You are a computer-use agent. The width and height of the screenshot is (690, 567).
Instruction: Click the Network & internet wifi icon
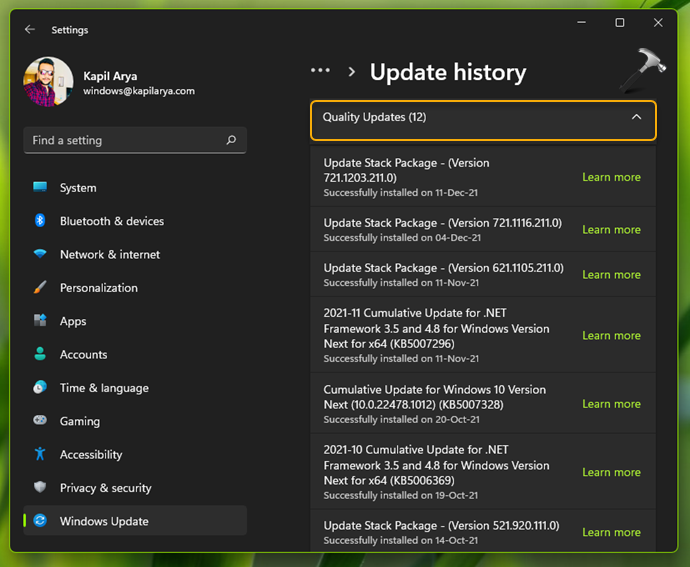point(40,254)
